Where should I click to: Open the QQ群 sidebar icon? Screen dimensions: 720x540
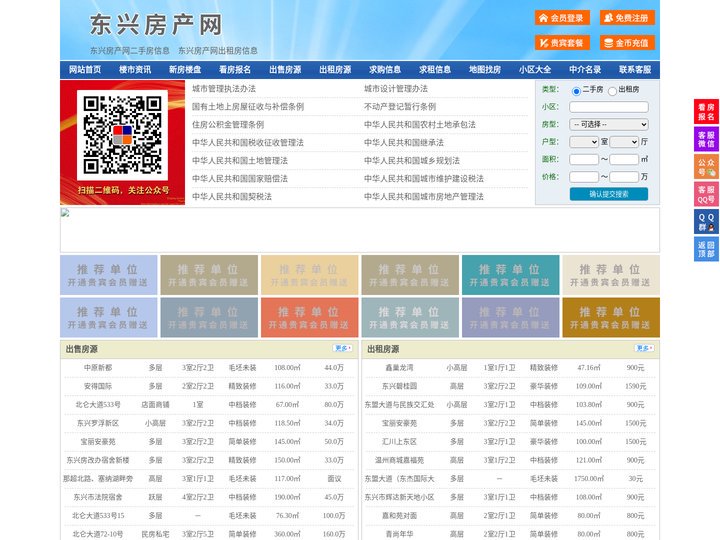click(x=706, y=222)
